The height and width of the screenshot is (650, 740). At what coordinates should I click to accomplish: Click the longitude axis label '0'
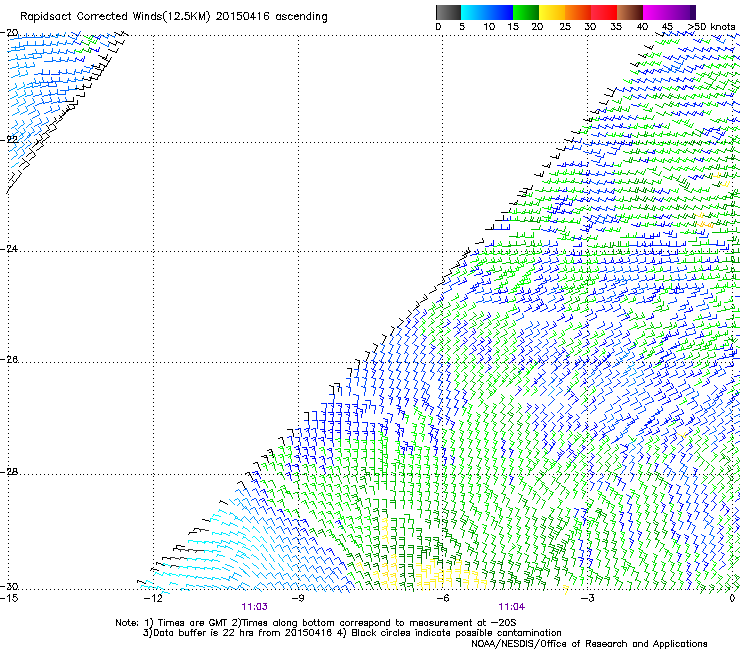click(732, 599)
